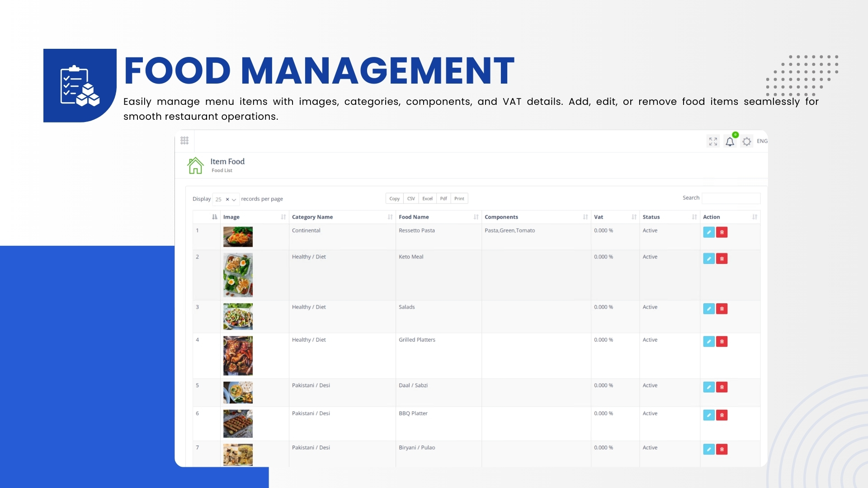Screen dimensions: 868x488
Task: Open the ENG language selector
Action: (762, 141)
